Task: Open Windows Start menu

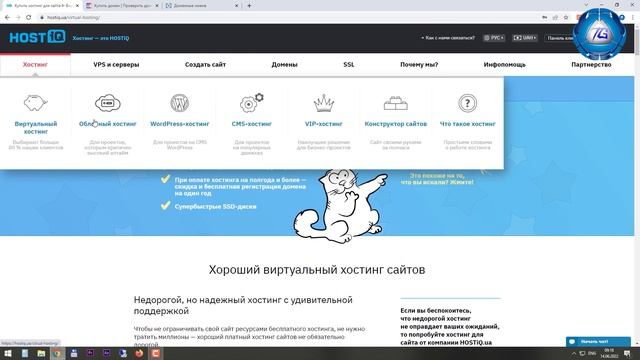Action: (8, 353)
